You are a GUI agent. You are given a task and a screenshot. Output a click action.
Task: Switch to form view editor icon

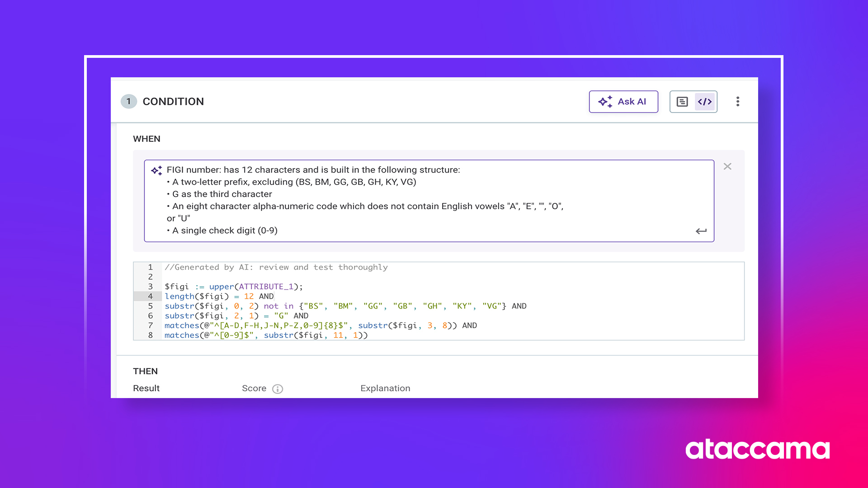pyautogui.click(x=682, y=102)
